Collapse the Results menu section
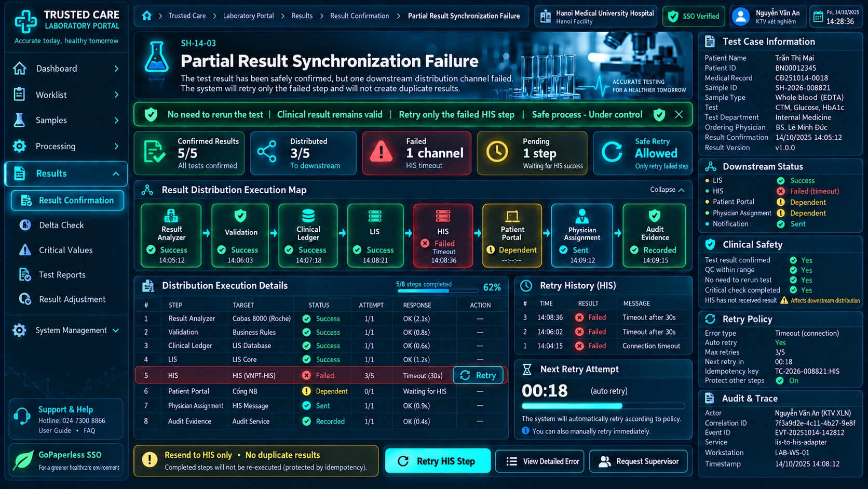 point(116,174)
